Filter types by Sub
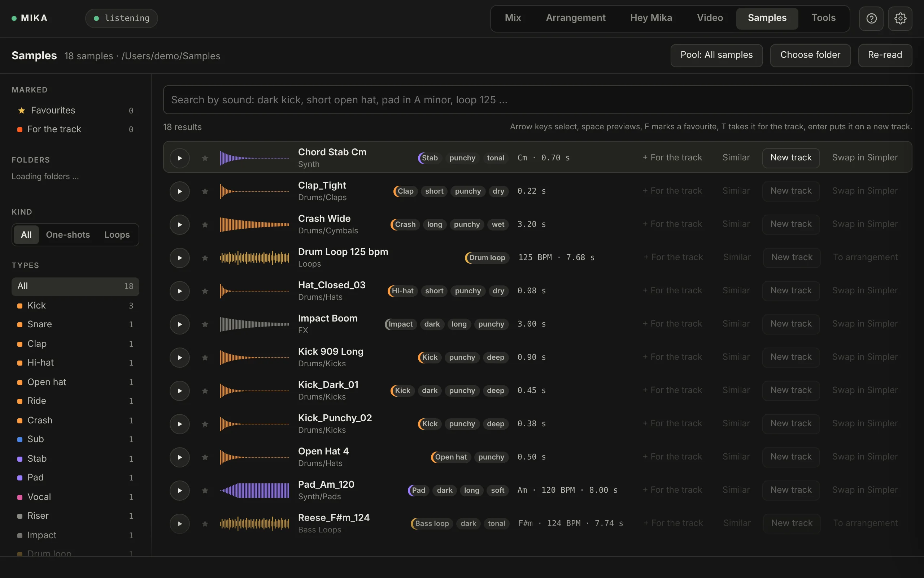The width and height of the screenshot is (924, 578). (75, 439)
